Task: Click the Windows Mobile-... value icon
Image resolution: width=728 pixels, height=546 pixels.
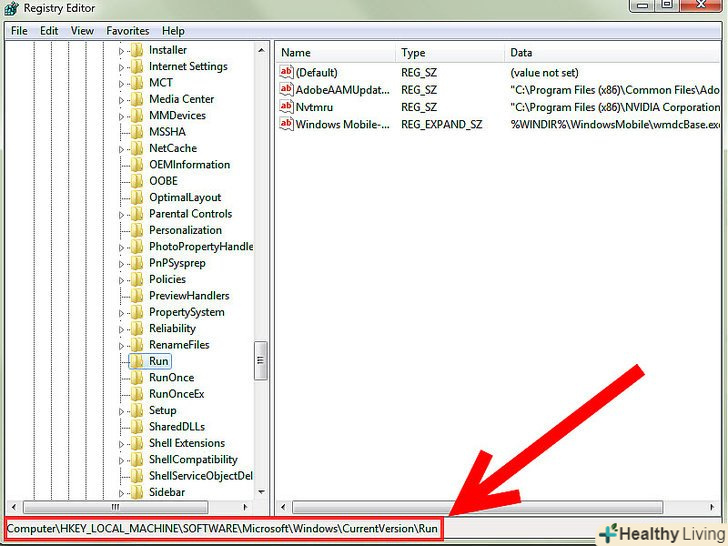Action: 286,124
